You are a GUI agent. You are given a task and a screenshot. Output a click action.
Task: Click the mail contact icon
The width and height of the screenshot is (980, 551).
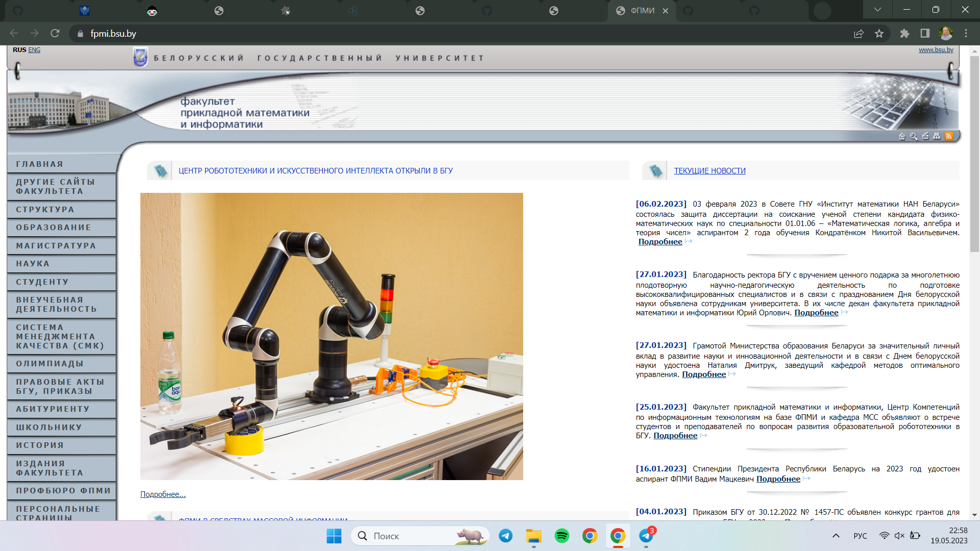tap(925, 136)
